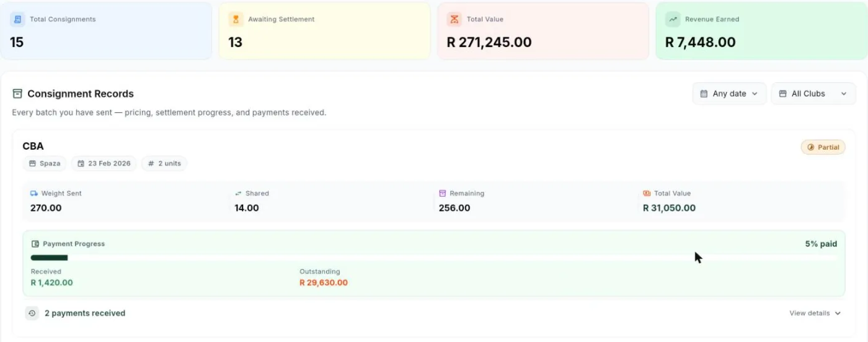The image size is (868, 342).
Task: Click the hash icon beside 2 units
Action: pos(151,164)
